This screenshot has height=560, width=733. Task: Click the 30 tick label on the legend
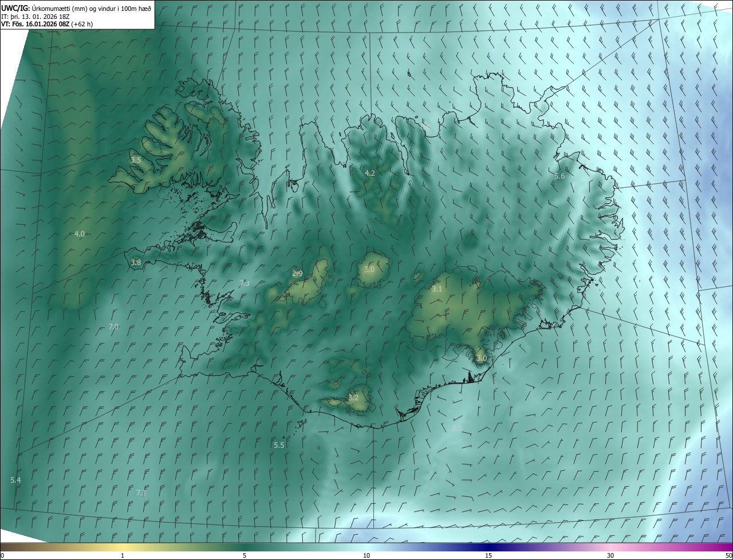click(610, 555)
